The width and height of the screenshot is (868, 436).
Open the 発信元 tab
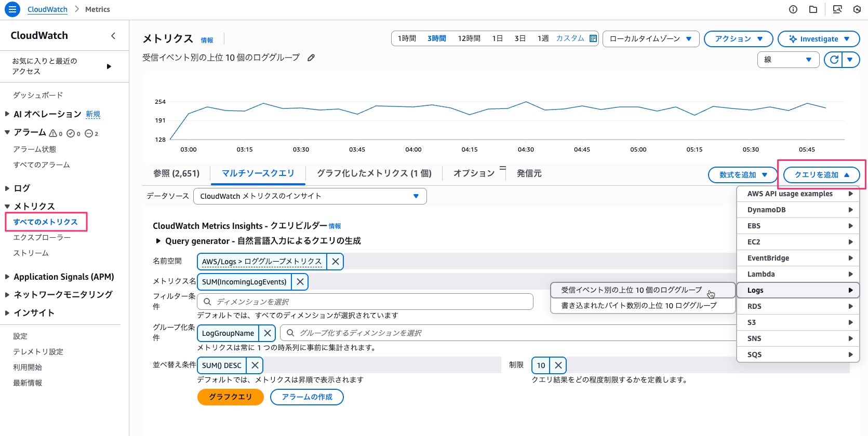(x=529, y=173)
